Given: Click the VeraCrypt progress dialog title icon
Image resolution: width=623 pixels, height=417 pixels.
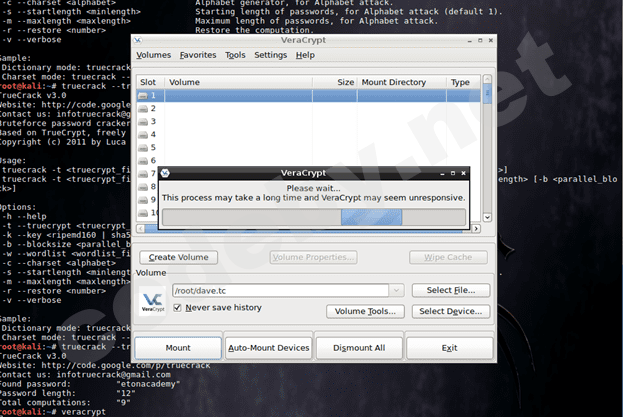Looking at the screenshot, I should tap(165, 173).
